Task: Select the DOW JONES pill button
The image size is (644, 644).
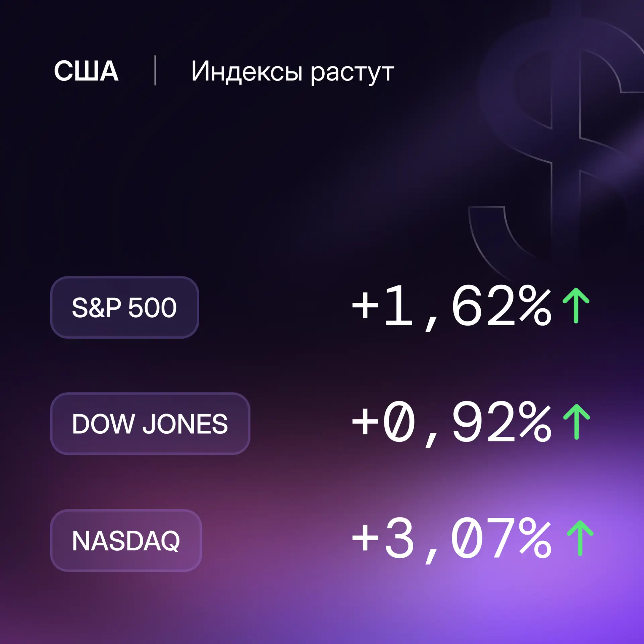Action: tap(150, 424)
